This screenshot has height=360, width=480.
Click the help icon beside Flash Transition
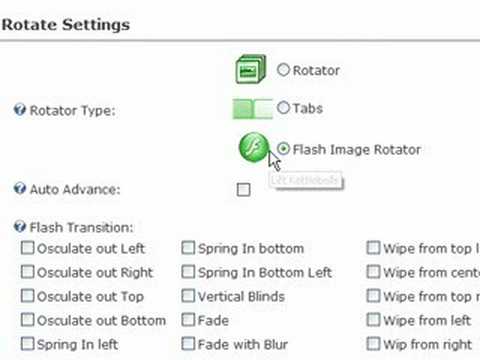coord(20,227)
